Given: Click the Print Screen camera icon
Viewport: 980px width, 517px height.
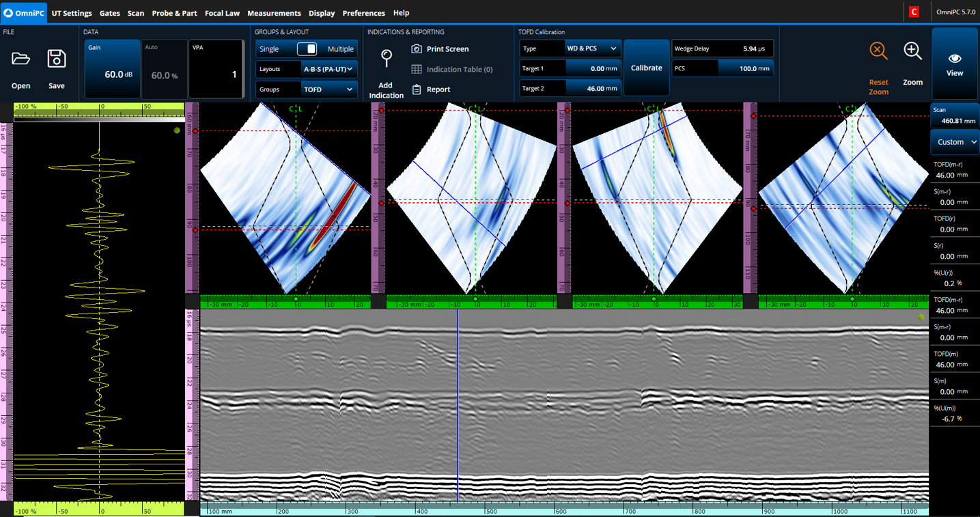Looking at the screenshot, I should click(x=417, y=49).
